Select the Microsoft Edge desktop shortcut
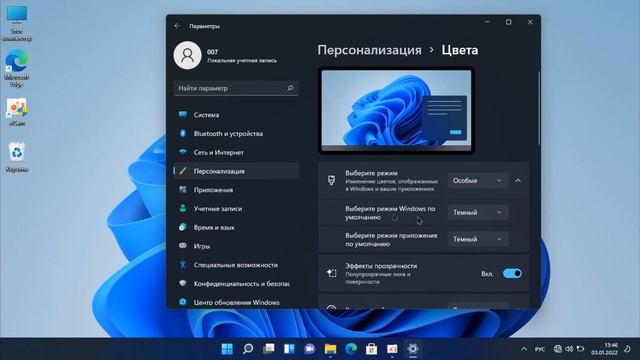Screen dimensions: 640x360 point(17,68)
